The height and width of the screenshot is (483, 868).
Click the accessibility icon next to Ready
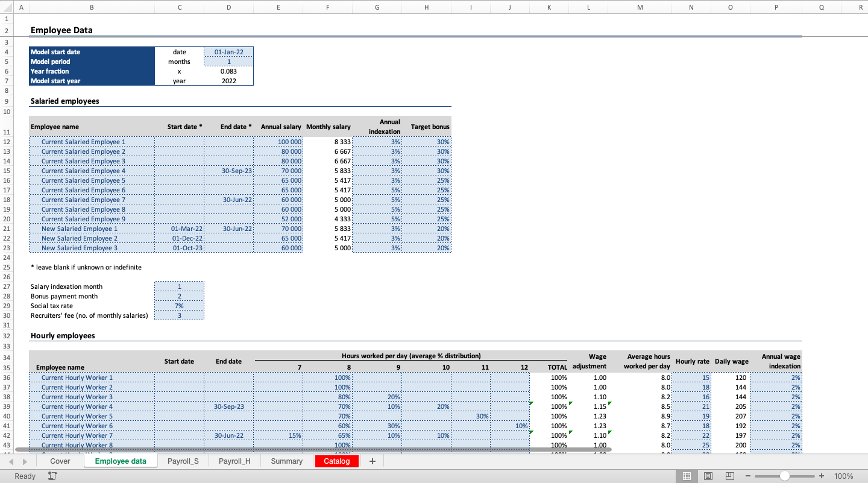tap(52, 476)
